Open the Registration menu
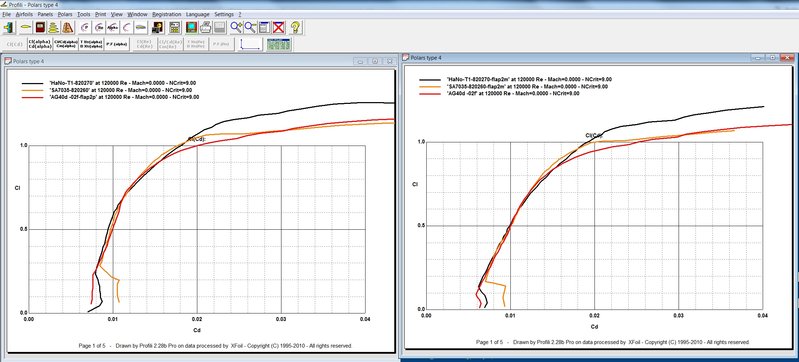The image size is (799, 362). point(167,14)
